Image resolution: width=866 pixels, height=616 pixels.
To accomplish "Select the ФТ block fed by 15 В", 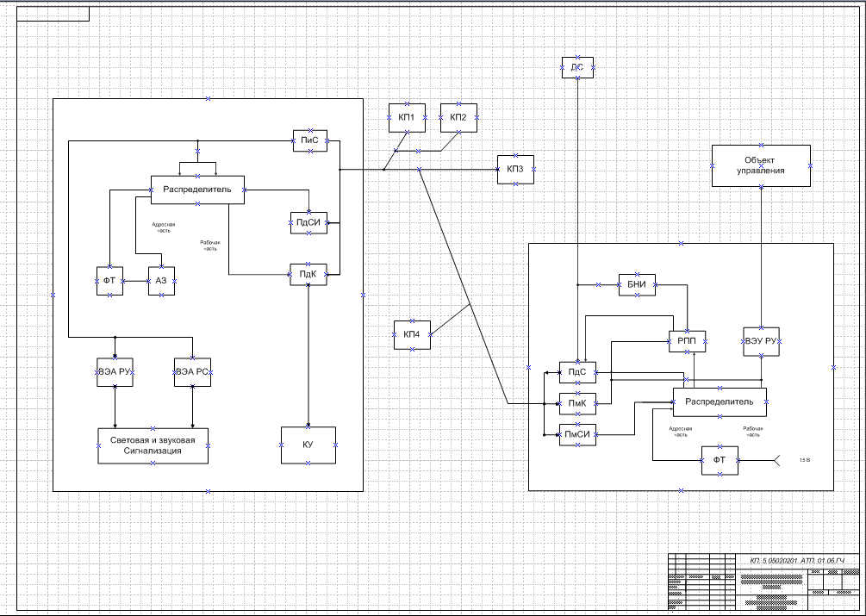I will (x=720, y=460).
